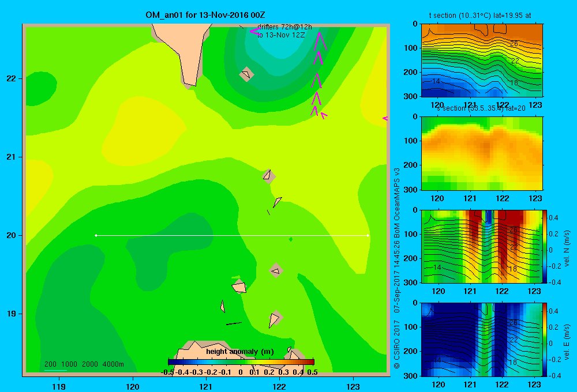
Task: Open the temperature section plot panel
Action: 482,61
